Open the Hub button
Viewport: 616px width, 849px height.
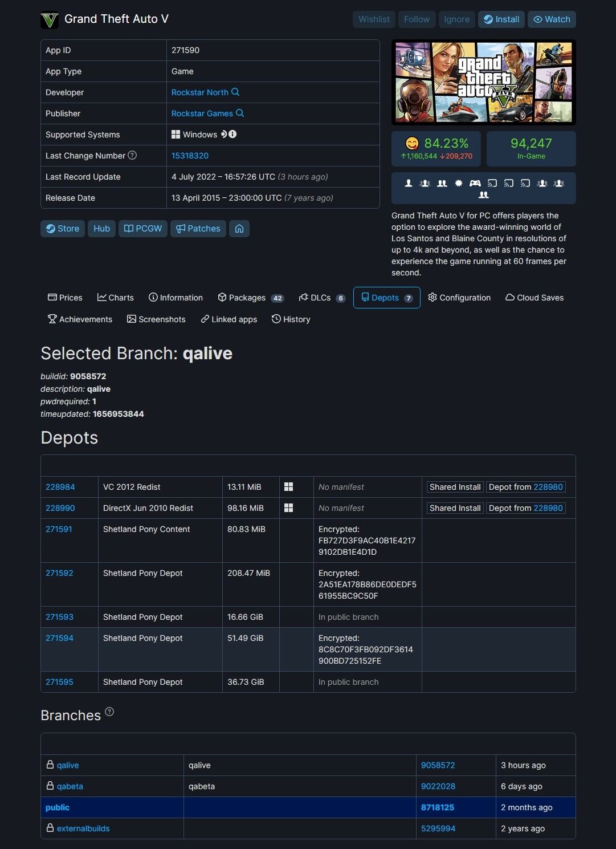pyautogui.click(x=102, y=229)
